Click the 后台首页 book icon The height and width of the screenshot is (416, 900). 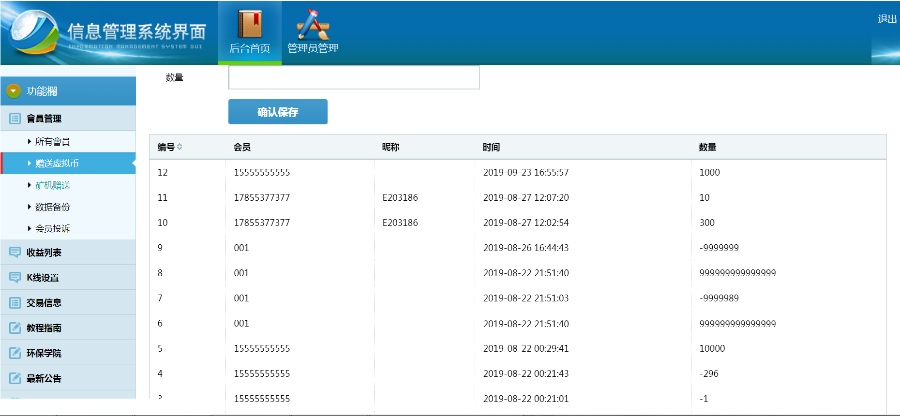249,24
